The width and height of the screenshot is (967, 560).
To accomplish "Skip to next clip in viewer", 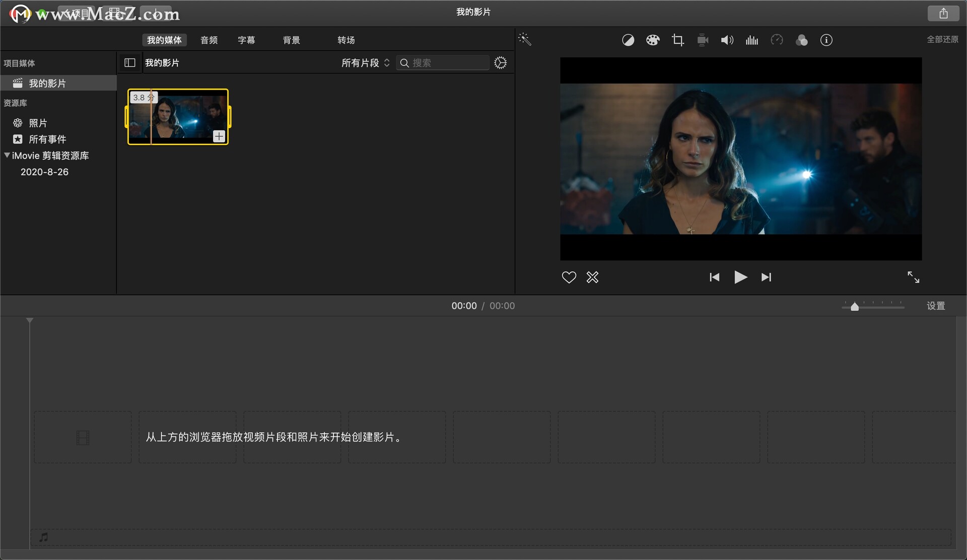I will point(766,277).
